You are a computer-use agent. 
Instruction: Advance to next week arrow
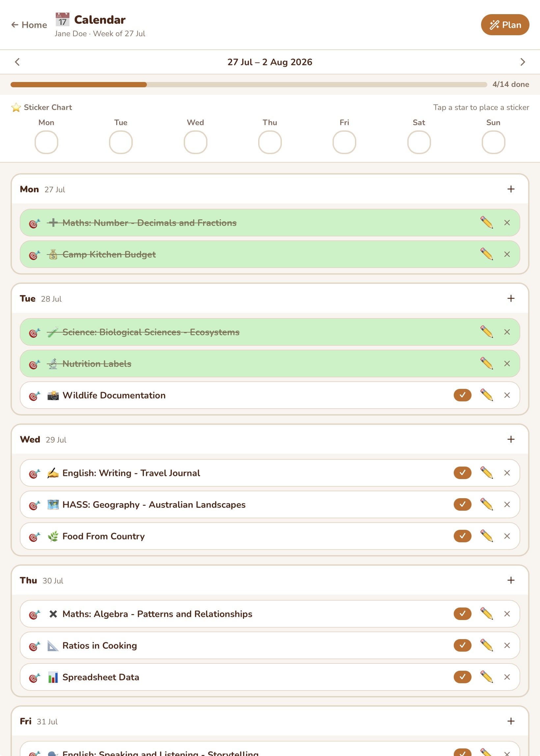click(x=522, y=62)
